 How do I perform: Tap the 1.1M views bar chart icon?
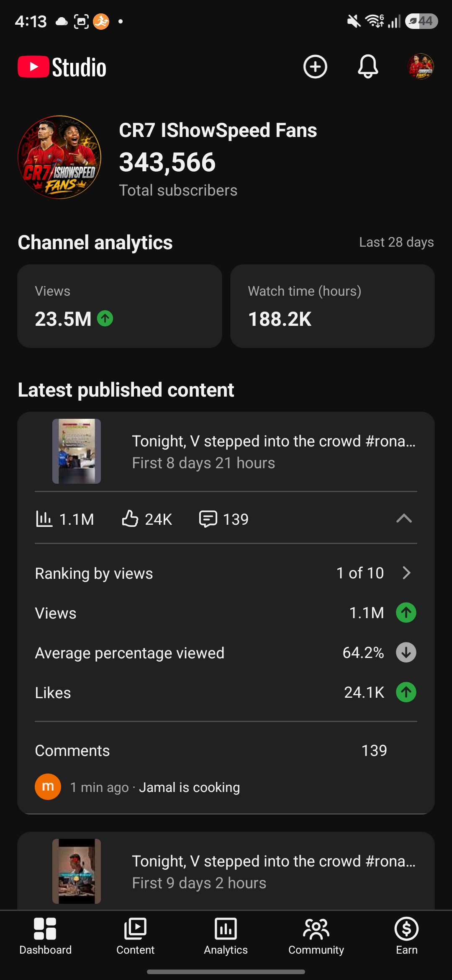[44, 519]
